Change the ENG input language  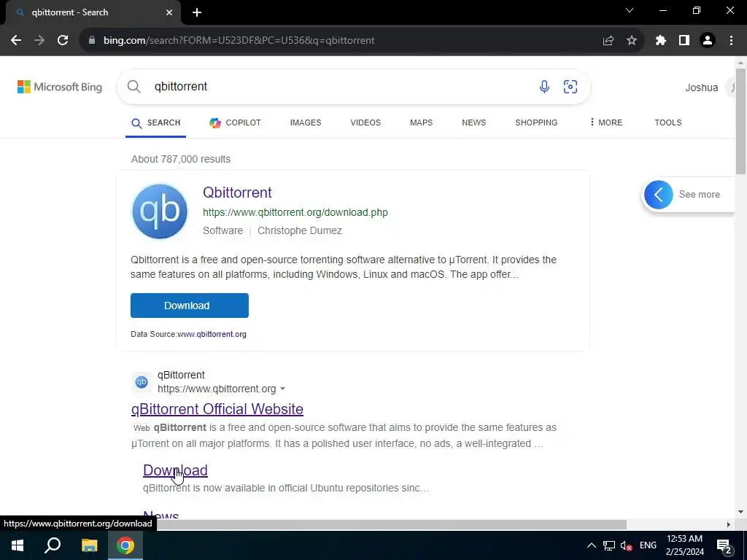(648, 545)
